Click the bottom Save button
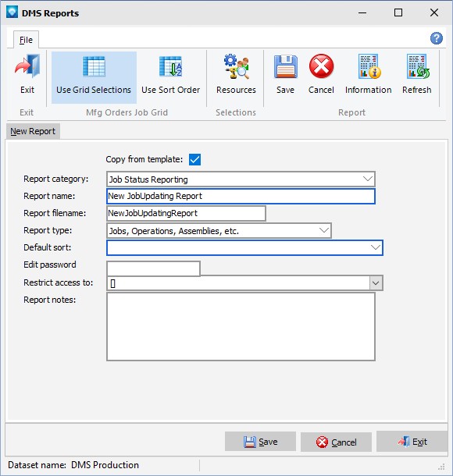 pos(260,442)
